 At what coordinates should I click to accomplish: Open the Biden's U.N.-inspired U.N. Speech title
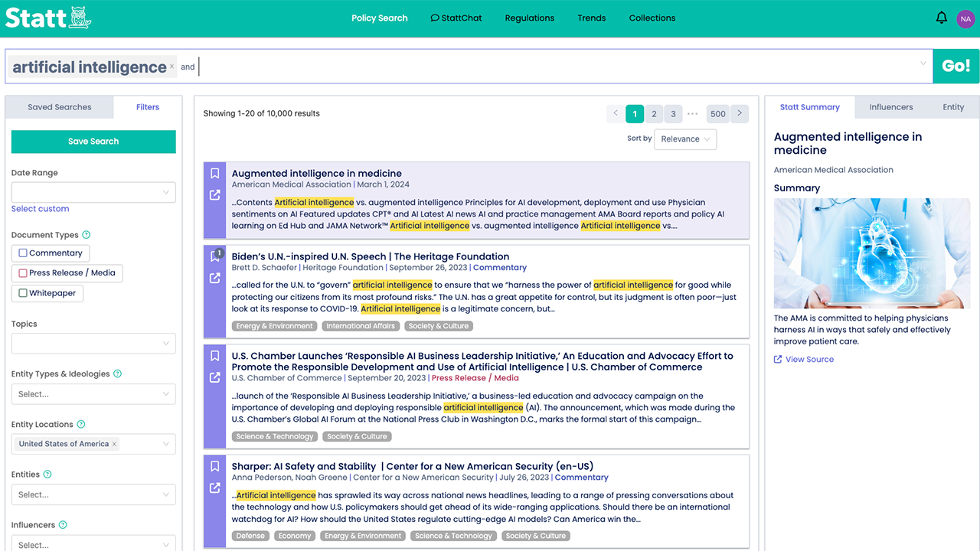click(x=371, y=256)
